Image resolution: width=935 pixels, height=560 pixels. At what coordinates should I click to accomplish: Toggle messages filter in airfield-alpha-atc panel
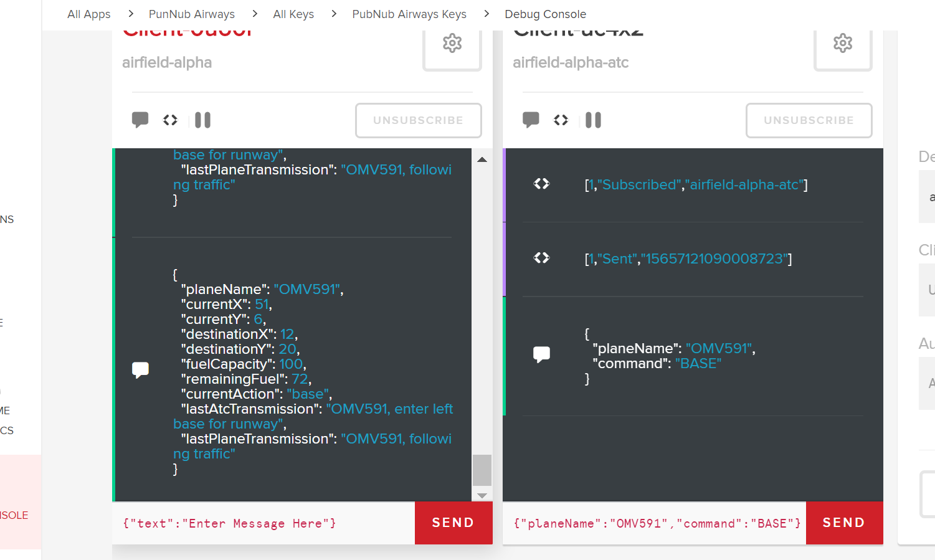(x=531, y=120)
